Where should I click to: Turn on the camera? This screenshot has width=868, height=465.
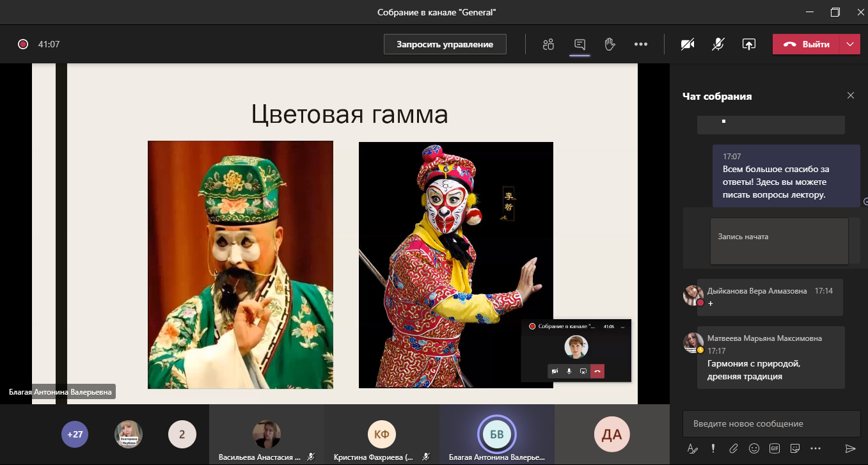pos(688,44)
